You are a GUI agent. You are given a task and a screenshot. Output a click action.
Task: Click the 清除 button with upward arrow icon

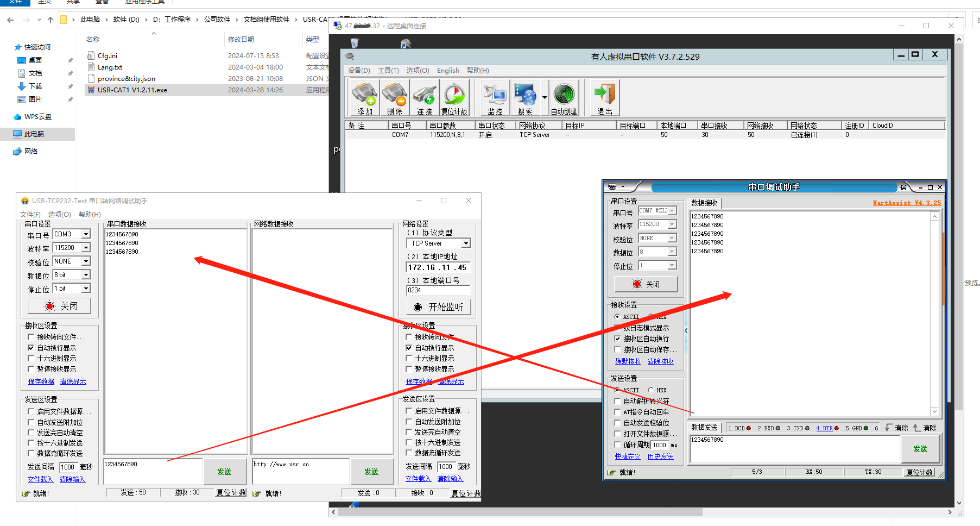tap(925, 428)
